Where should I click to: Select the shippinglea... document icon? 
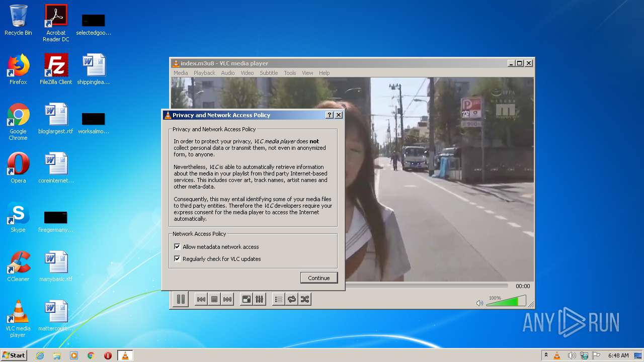[x=94, y=69]
